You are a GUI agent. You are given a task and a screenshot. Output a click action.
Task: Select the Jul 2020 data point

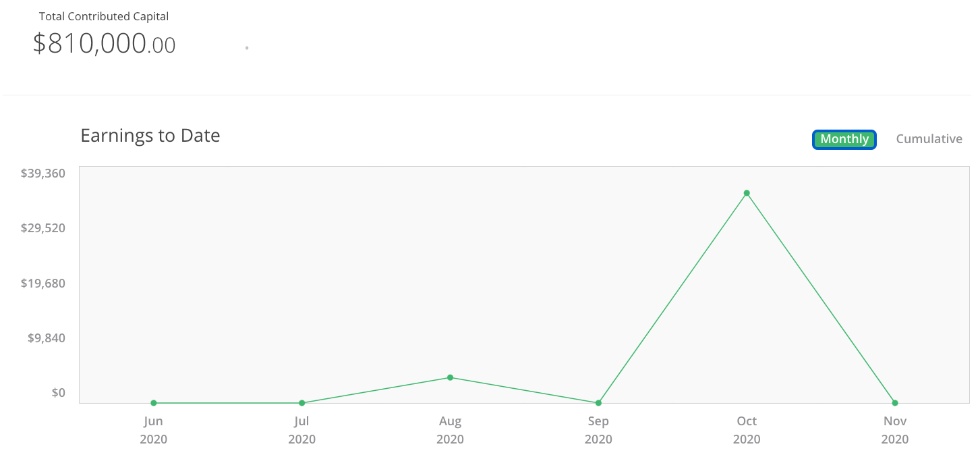coord(302,403)
